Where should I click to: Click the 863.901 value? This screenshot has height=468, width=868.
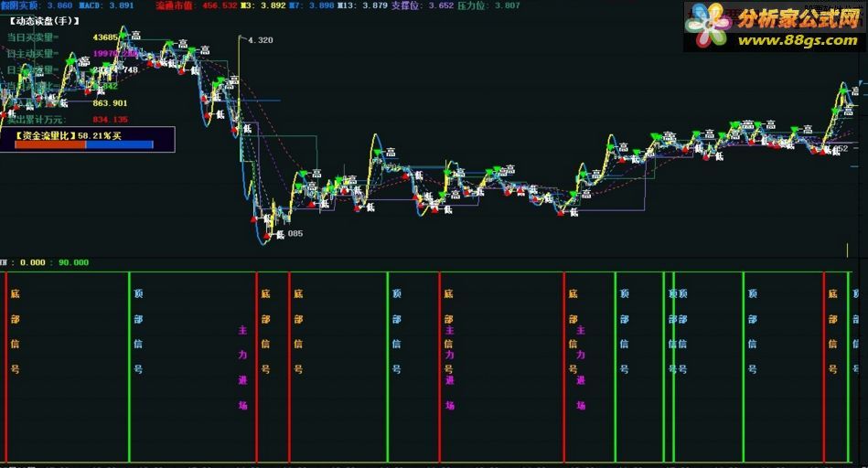pyautogui.click(x=110, y=103)
